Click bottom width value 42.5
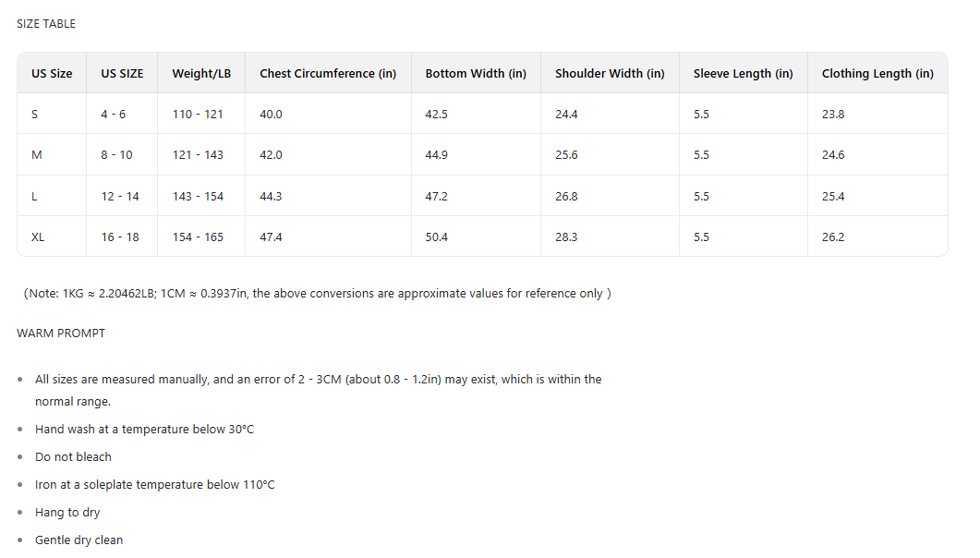 [436, 115]
